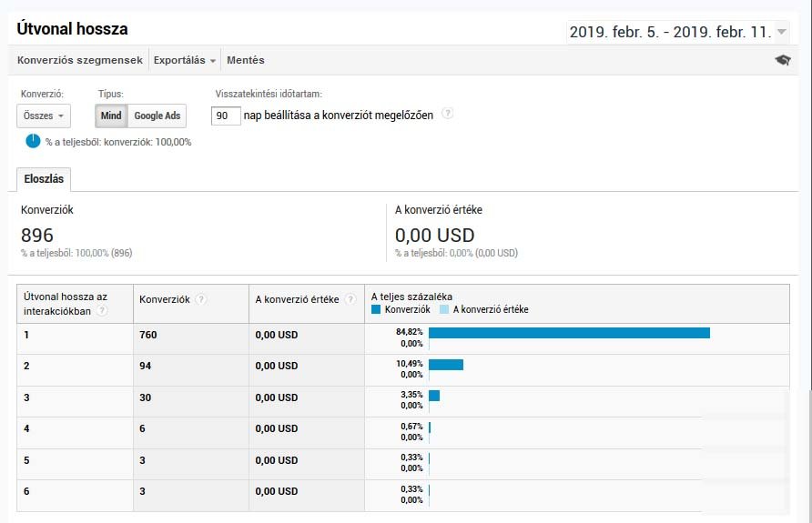Expand the Exportálás dropdown menu
The image size is (812, 523).
click(185, 60)
